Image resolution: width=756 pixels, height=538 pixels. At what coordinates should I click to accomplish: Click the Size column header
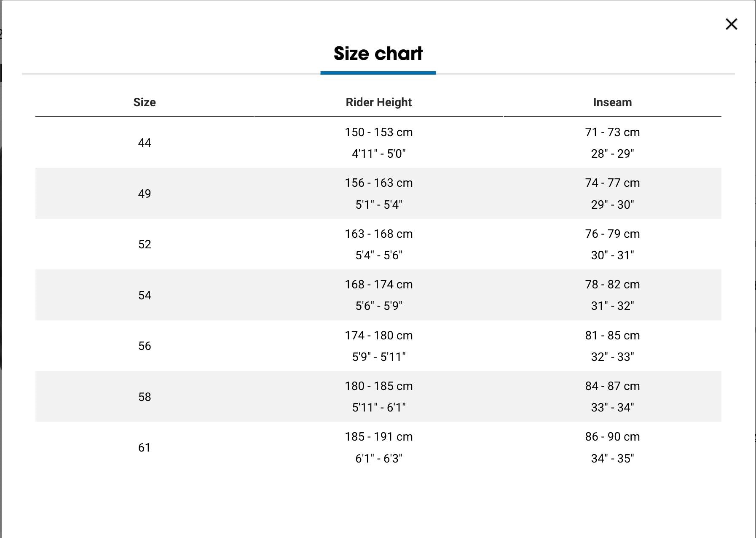(145, 102)
